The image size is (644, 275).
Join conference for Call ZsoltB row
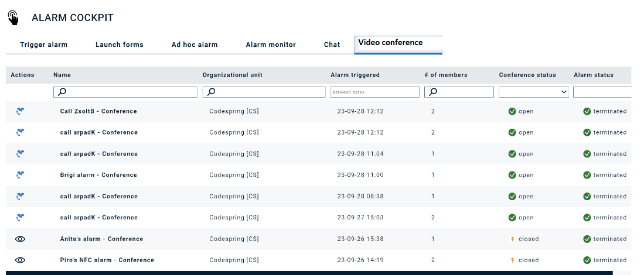20,111
